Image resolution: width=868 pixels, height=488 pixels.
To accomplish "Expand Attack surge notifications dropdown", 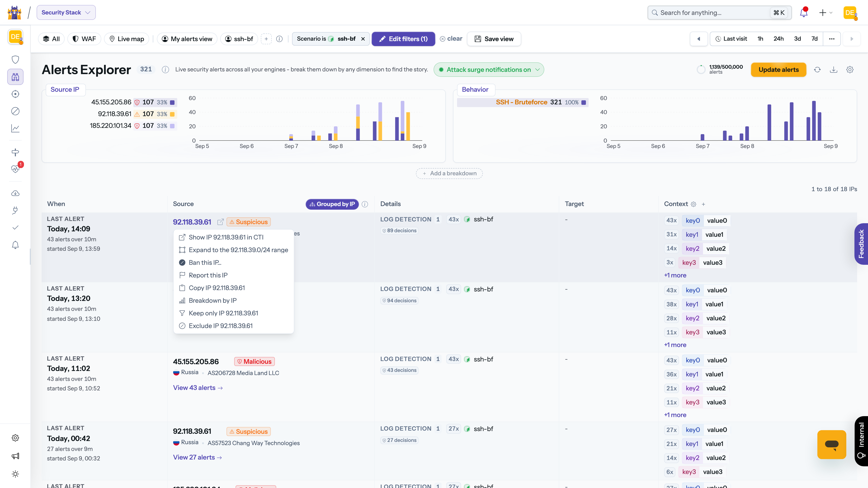I will click(x=488, y=70).
